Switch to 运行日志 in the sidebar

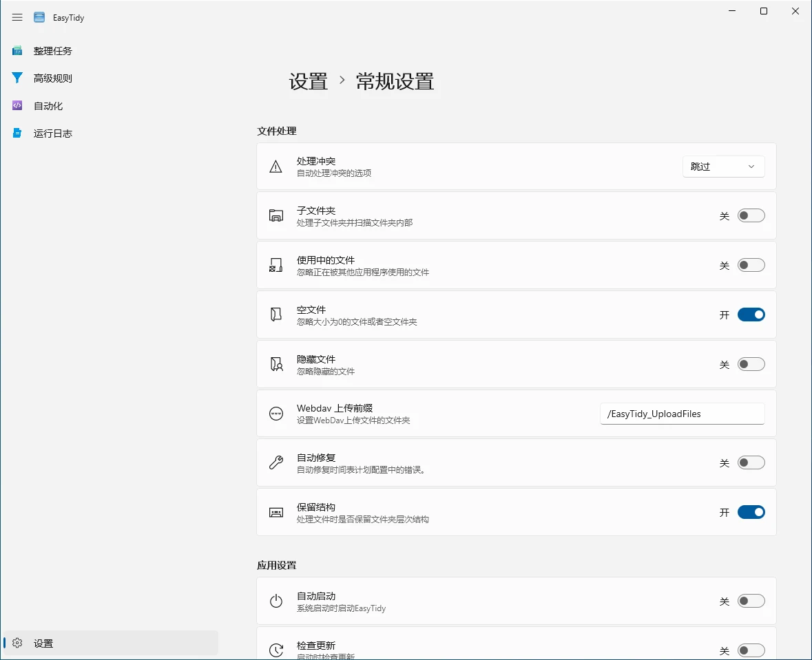(53, 134)
